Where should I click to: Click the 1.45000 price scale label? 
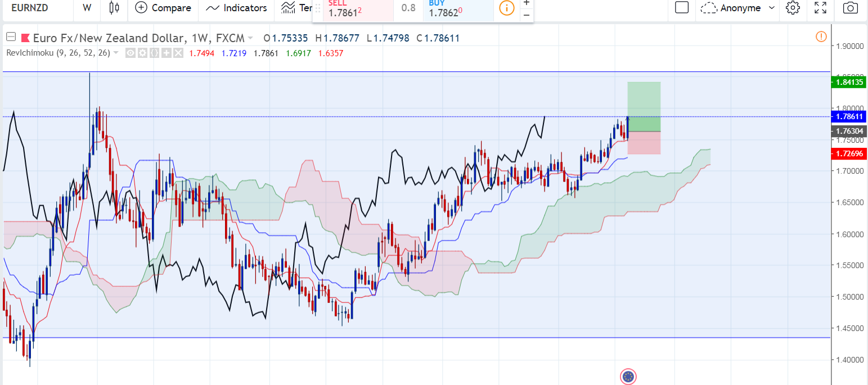coord(850,328)
